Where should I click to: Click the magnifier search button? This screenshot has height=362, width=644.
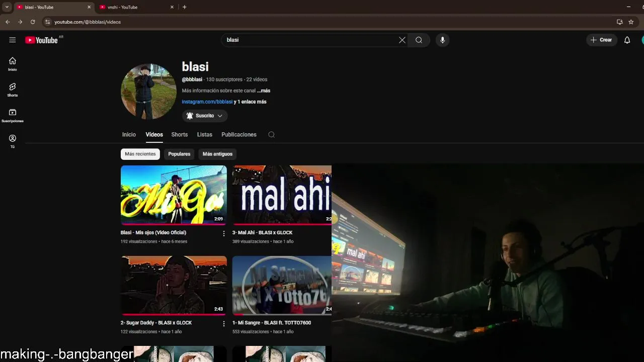(419, 40)
